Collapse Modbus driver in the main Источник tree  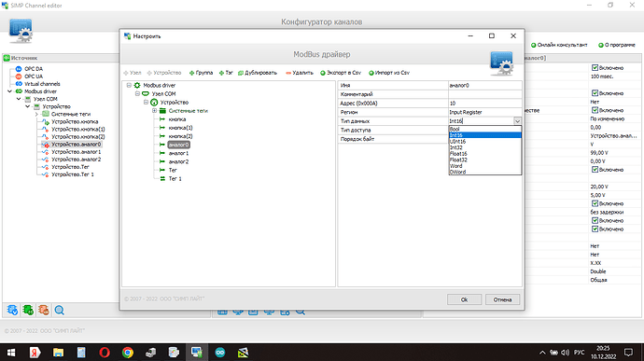click(10, 91)
